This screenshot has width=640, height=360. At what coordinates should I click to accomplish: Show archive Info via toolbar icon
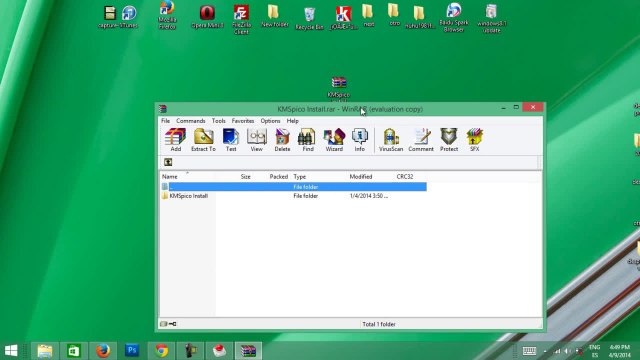360,140
